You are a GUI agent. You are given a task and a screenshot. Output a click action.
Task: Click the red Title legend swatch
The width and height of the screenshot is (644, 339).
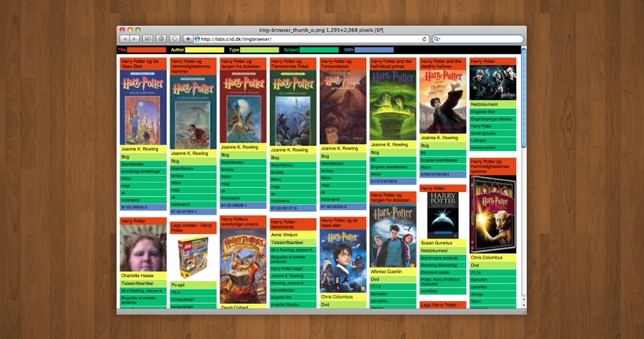tap(146, 49)
